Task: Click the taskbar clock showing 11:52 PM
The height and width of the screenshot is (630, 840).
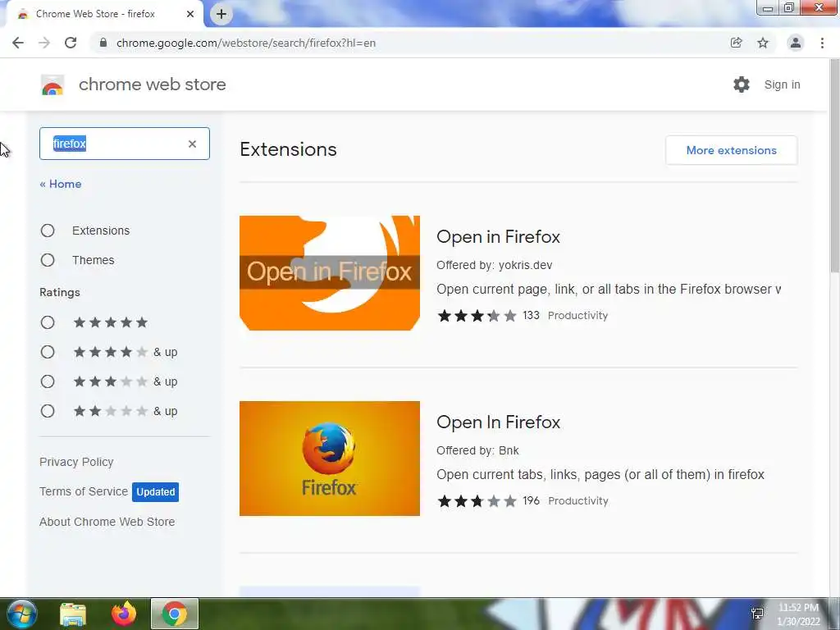Action: (798, 614)
